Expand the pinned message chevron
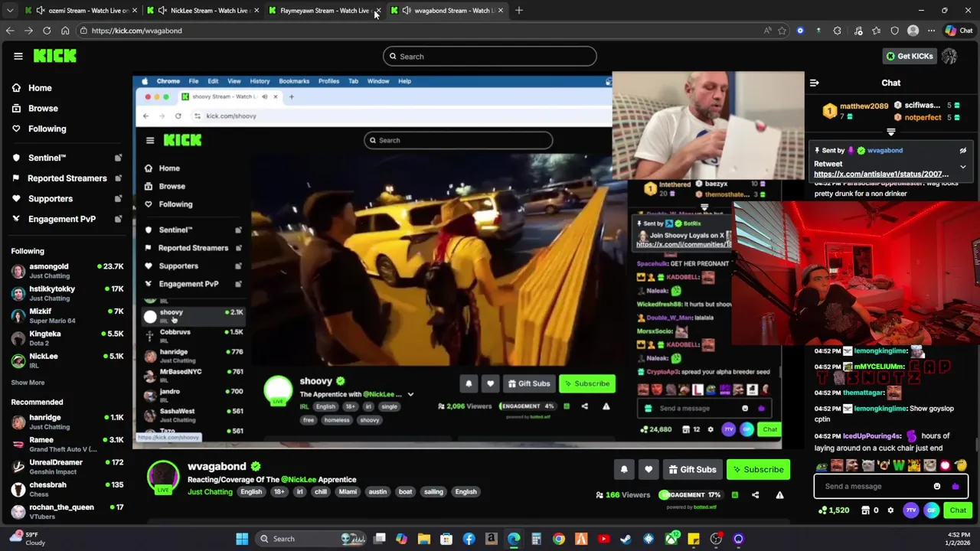This screenshot has height=551, width=980. tap(963, 166)
